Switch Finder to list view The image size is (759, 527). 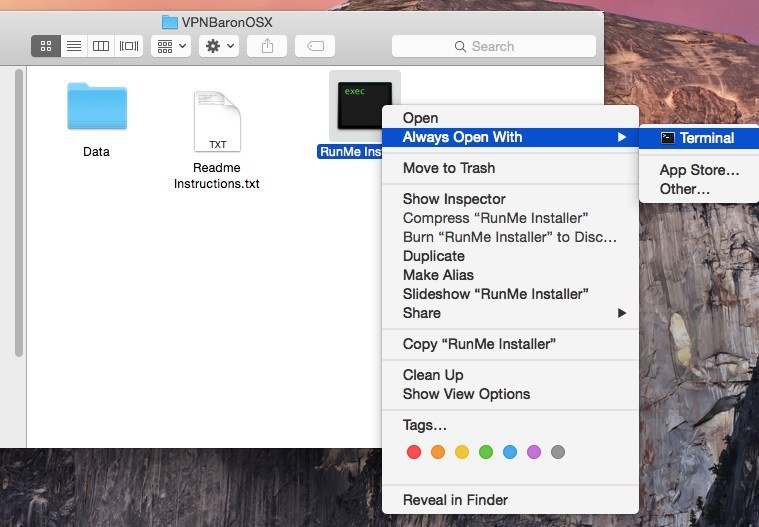click(x=74, y=46)
